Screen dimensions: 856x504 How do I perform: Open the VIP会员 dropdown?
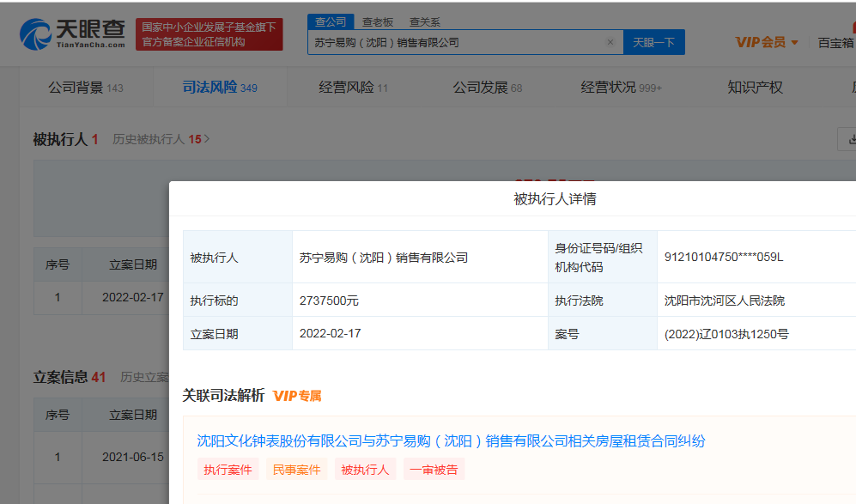767,42
